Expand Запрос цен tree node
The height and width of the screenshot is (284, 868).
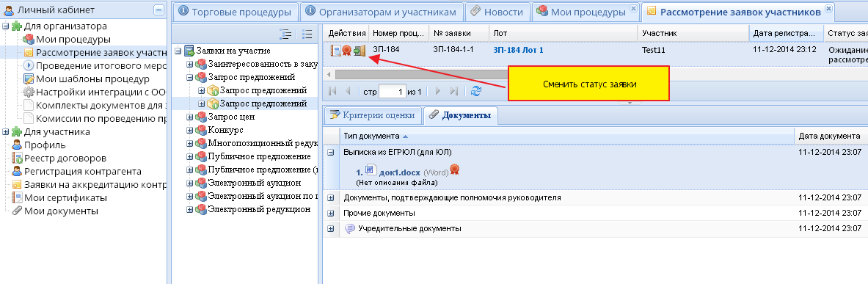tap(190, 117)
